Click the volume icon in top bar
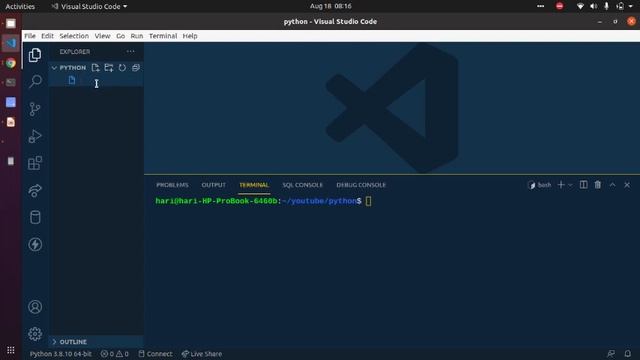This screenshot has height=360, width=640. tap(593, 6)
